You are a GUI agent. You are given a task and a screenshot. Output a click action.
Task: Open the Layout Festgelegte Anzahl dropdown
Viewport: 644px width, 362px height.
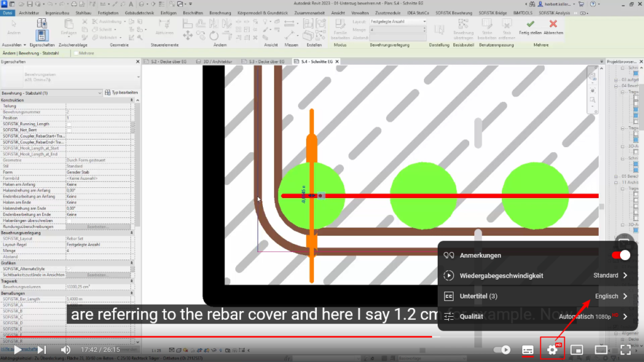pyautogui.click(x=397, y=21)
